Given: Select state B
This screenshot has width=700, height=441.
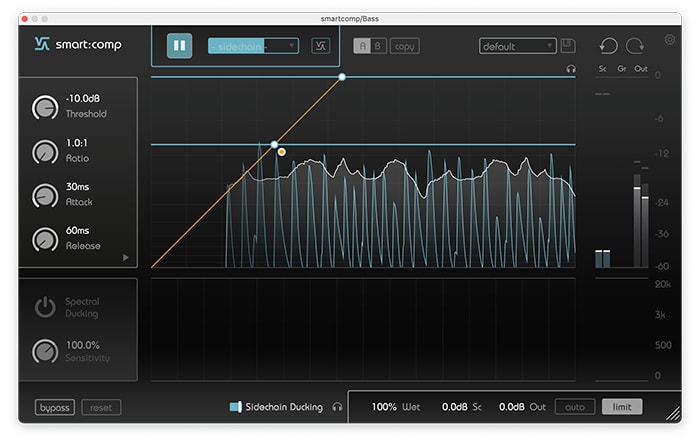Looking at the screenshot, I should (x=378, y=46).
